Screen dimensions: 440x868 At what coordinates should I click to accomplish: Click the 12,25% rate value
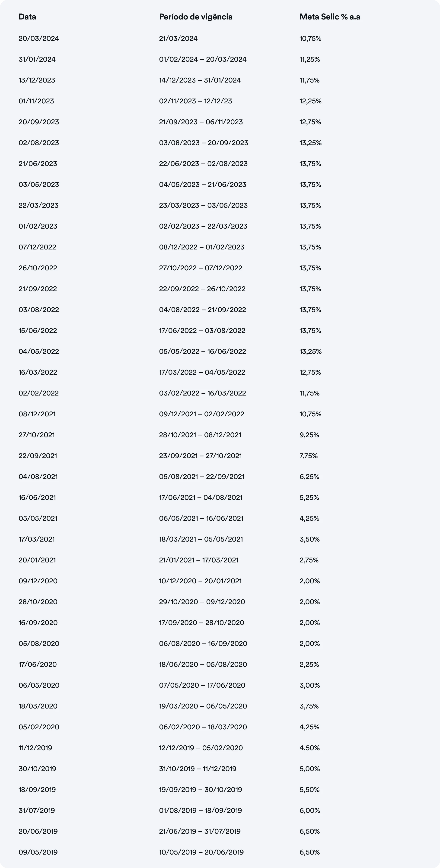310,101
